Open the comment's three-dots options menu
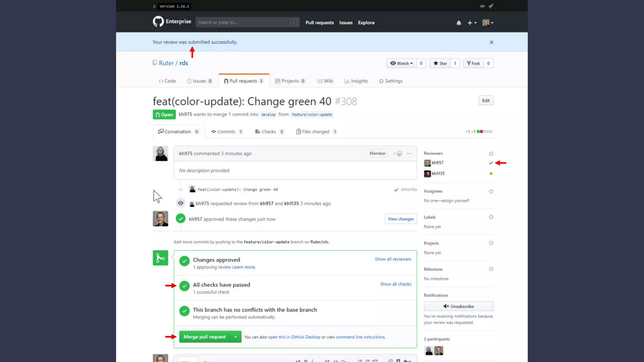Image resolution: width=644 pixels, height=362 pixels. 409,154
